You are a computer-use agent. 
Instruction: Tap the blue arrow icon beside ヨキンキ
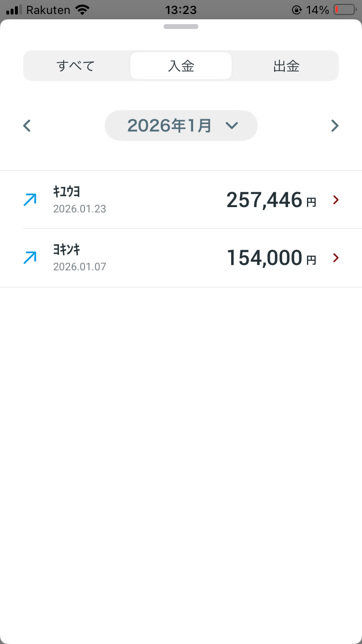30,258
